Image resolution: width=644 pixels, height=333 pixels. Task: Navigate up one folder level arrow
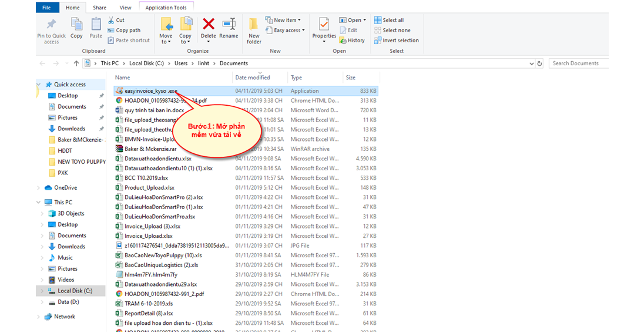76,63
